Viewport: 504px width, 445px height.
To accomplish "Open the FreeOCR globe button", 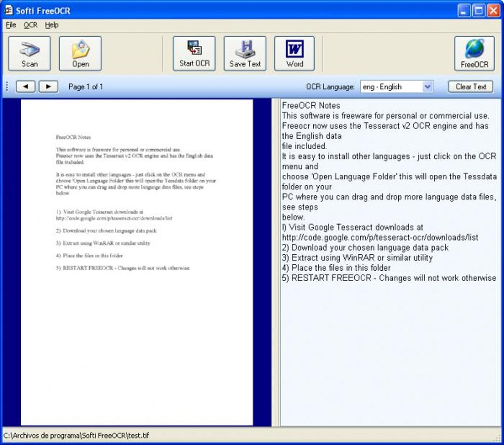I will pos(474,54).
